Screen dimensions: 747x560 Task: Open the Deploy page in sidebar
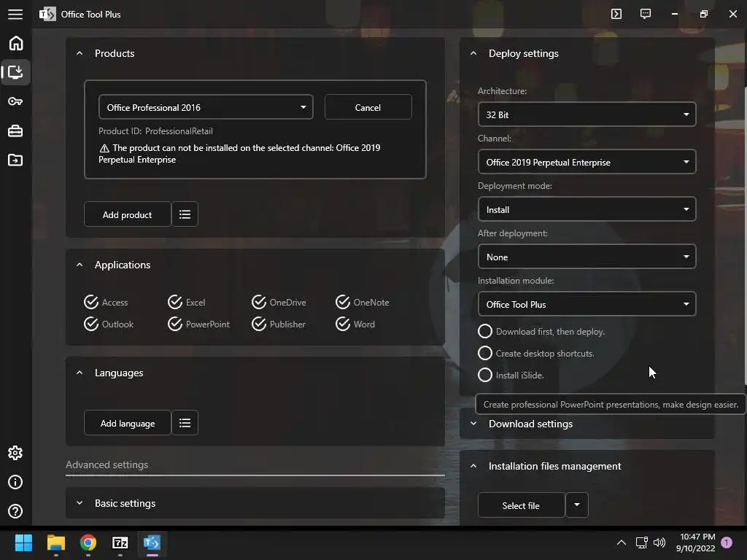tap(16, 72)
